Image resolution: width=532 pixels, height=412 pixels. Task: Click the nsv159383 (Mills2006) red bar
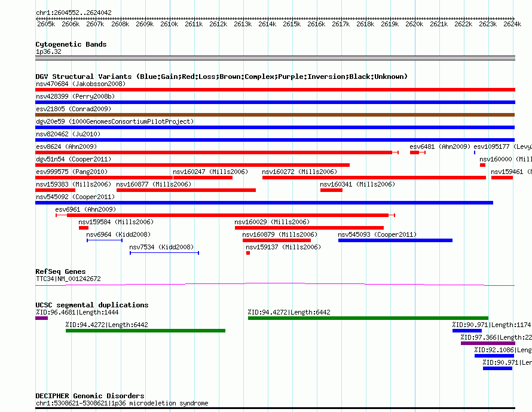[x=56, y=190]
